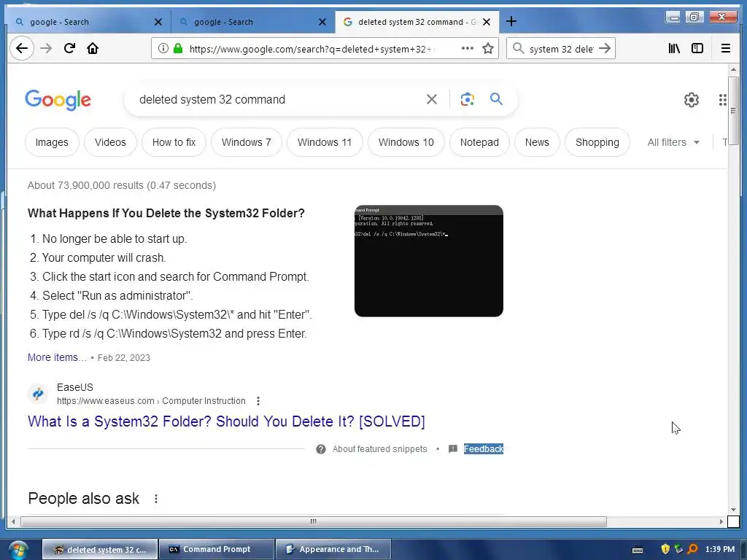This screenshot has height=560, width=747.
Task: Click the More items link
Action: pos(57,357)
